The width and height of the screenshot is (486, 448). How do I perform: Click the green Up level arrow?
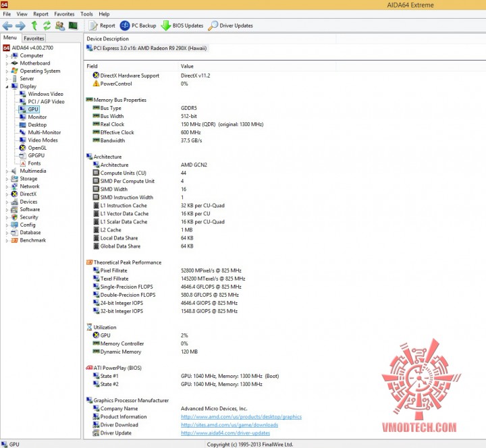pos(34,26)
